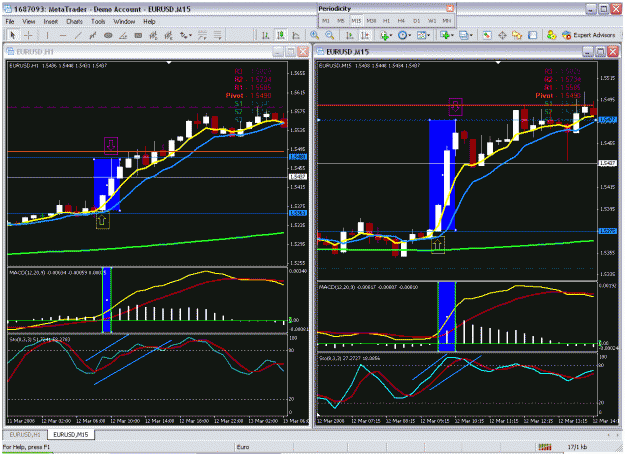
Task: Enable Expert Advisors button
Action: (589, 35)
